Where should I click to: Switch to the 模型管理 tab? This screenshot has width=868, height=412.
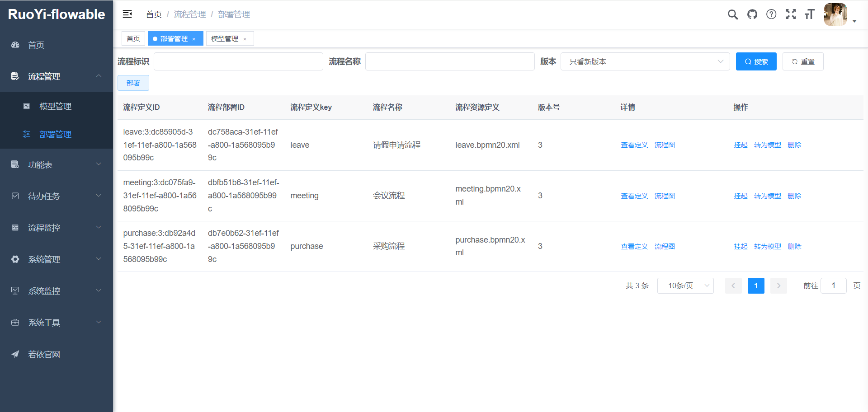click(x=225, y=38)
